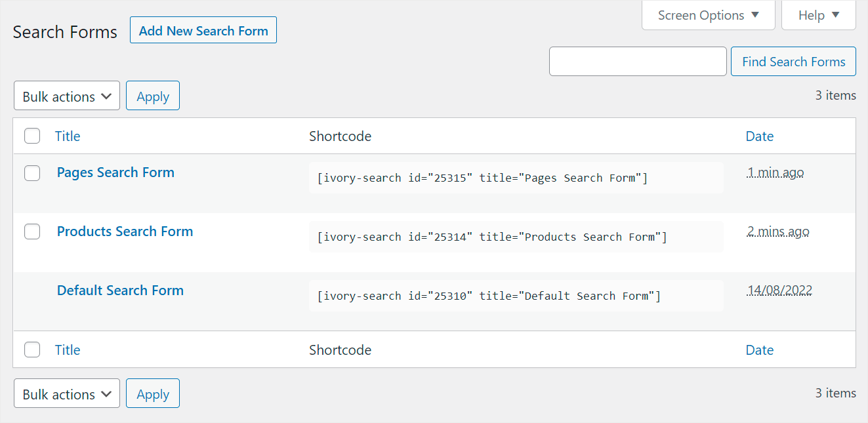Check the checkbox for Products Search Form
The height and width of the screenshot is (423, 868).
click(x=32, y=232)
